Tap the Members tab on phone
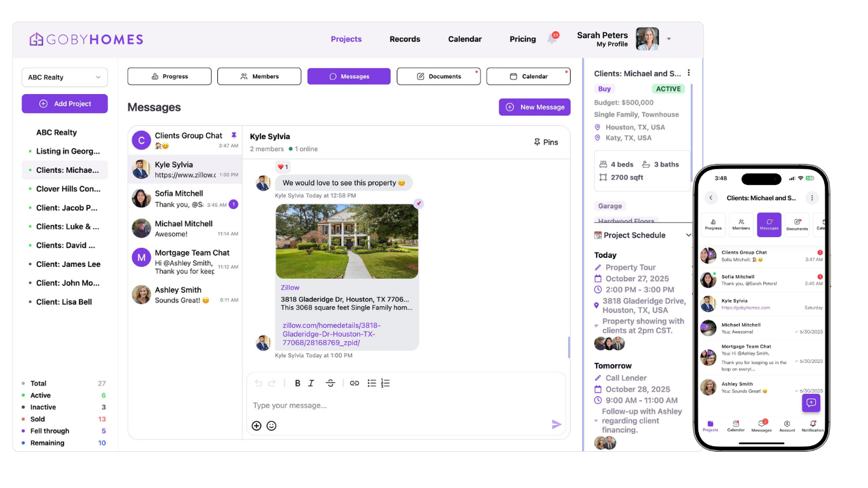Screen dimensions: 868x488 coord(741,224)
